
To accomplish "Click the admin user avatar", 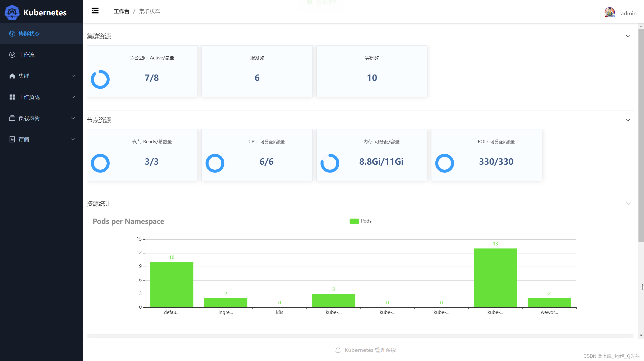I will click(x=609, y=13).
